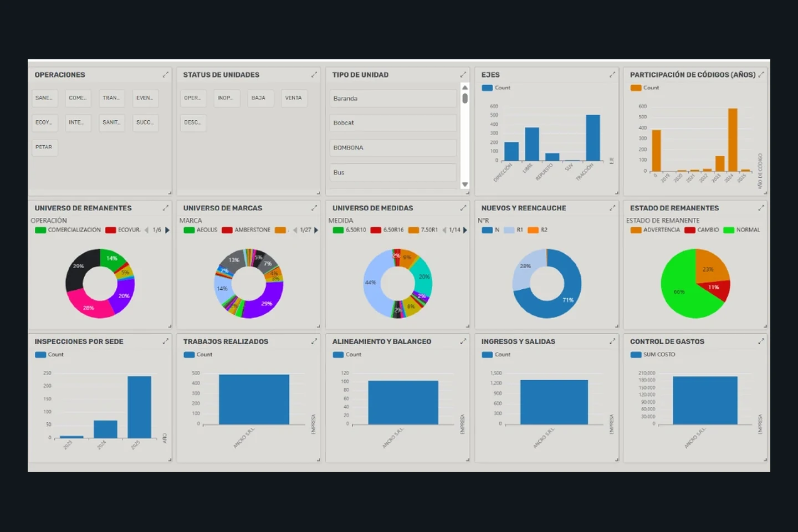
Task: Click the expand icon on UNIVERSO DE MARCAS
Action: [x=314, y=208]
